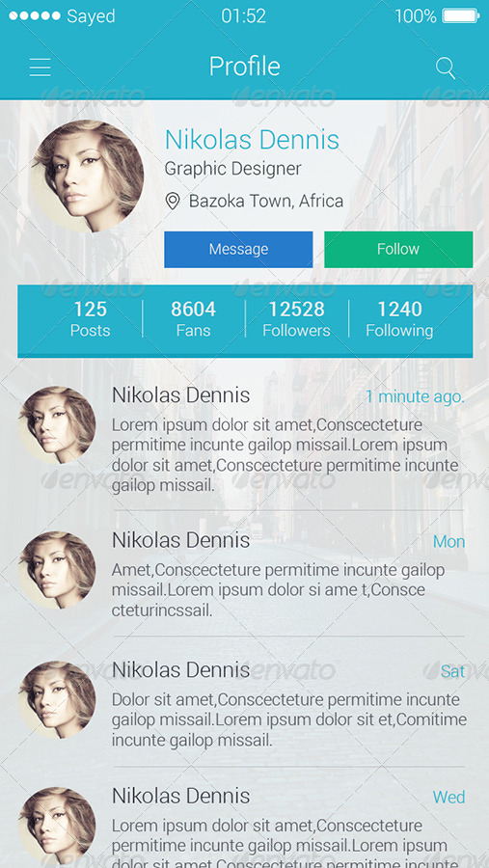Select the 125 Posts tab
Screen dimensions: 489x868
click(x=91, y=319)
